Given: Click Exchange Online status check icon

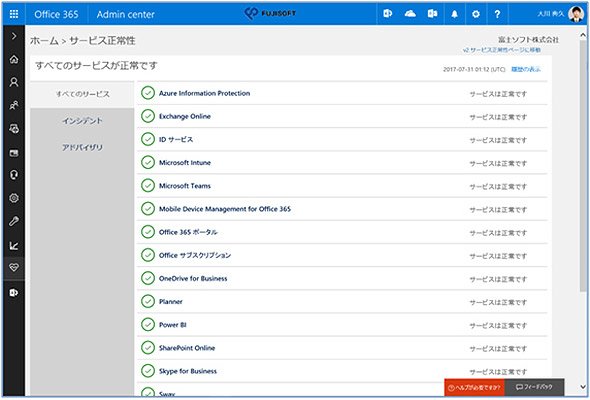Looking at the screenshot, I should (x=148, y=116).
